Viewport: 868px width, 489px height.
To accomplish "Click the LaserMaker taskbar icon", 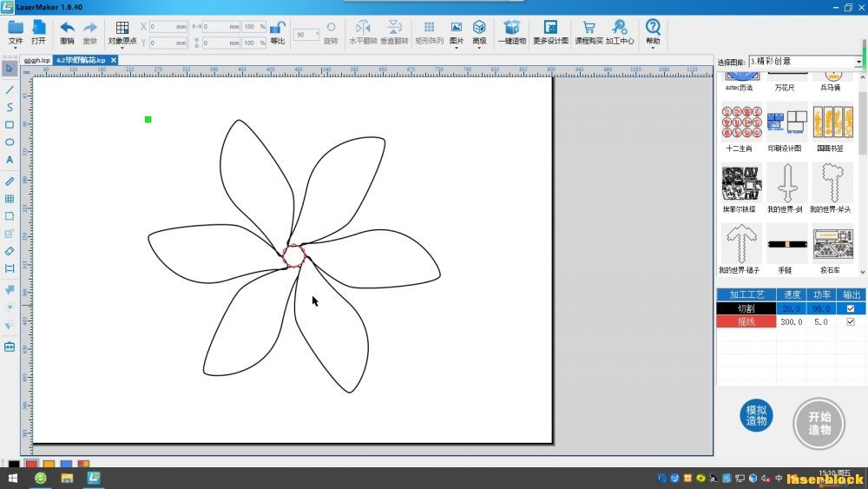I will click(x=94, y=478).
